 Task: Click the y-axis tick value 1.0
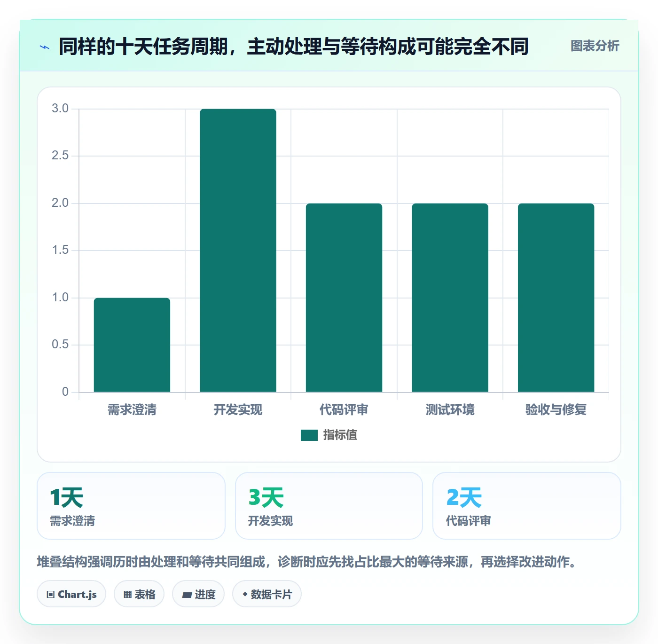[x=60, y=298]
